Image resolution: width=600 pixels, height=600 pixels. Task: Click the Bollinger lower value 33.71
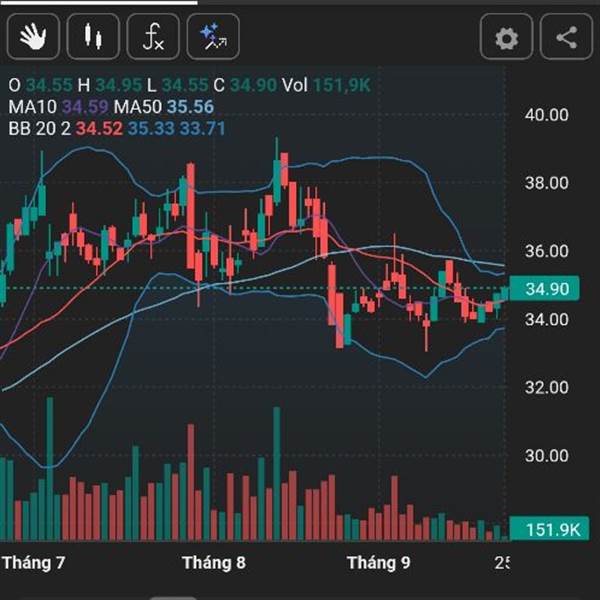pyautogui.click(x=202, y=129)
